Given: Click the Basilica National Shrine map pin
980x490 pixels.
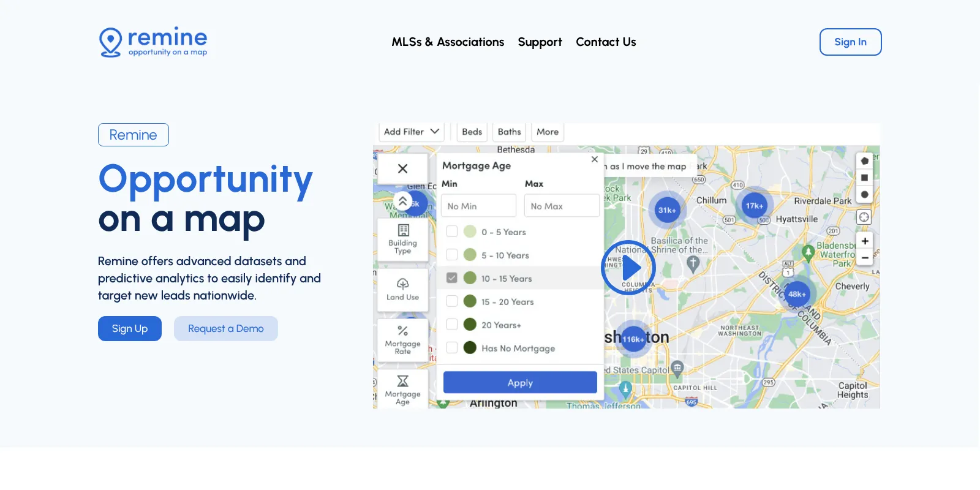Looking at the screenshot, I should 693,264.
